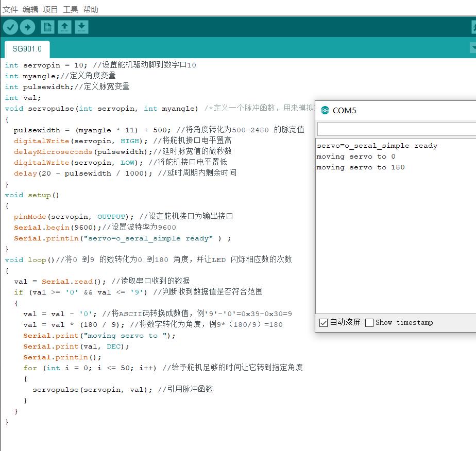476x451 pixels.
Task: Click the Upload arrow button
Action: point(28,27)
